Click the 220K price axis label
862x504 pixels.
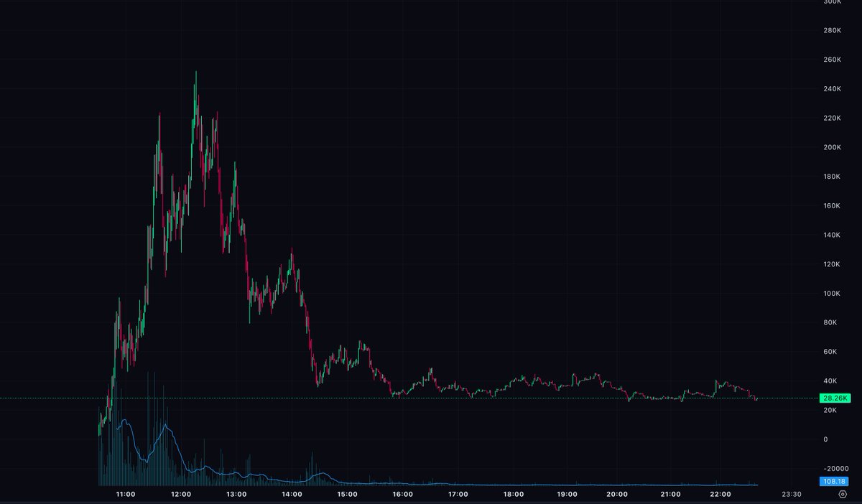[x=832, y=118]
